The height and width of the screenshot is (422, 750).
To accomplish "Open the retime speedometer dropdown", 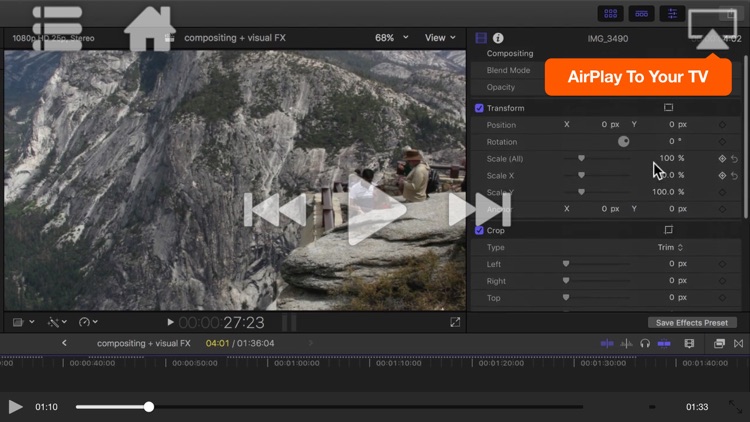I will pos(88,322).
